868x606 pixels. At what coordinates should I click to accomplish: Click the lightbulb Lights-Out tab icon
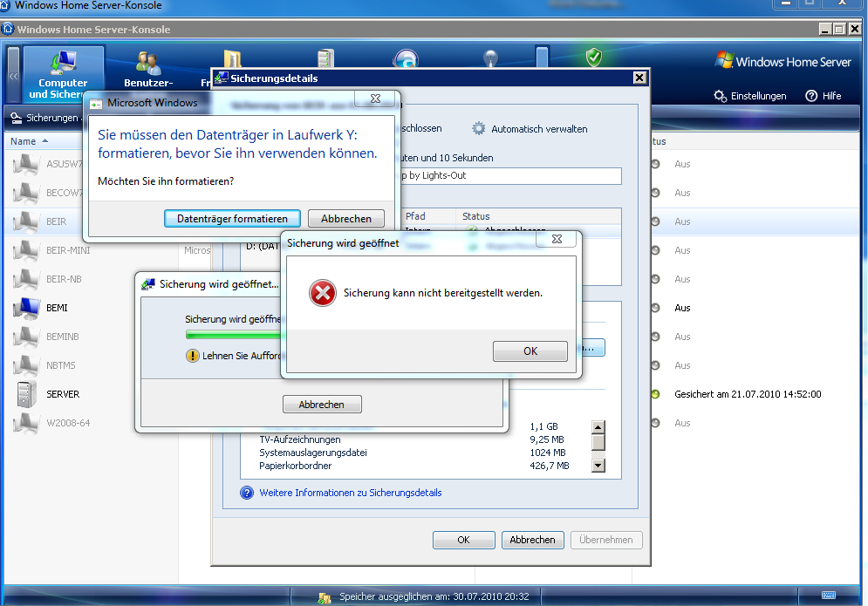tap(490, 58)
